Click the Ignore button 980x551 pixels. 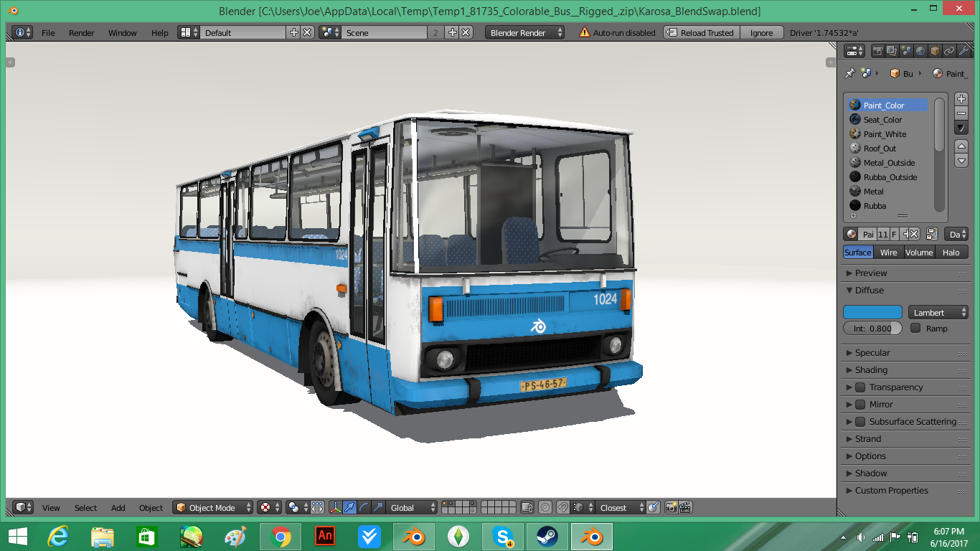(x=762, y=32)
